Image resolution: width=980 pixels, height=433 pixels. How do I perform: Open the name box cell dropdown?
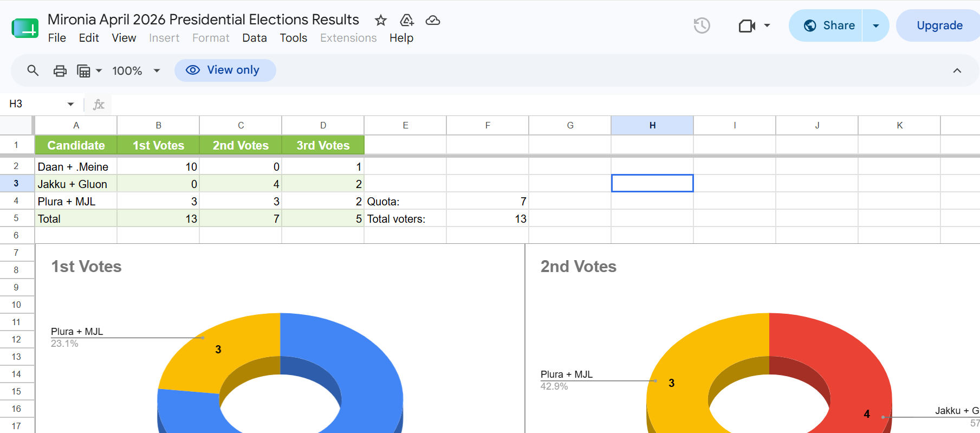pyautogui.click(x=70, y=104)
